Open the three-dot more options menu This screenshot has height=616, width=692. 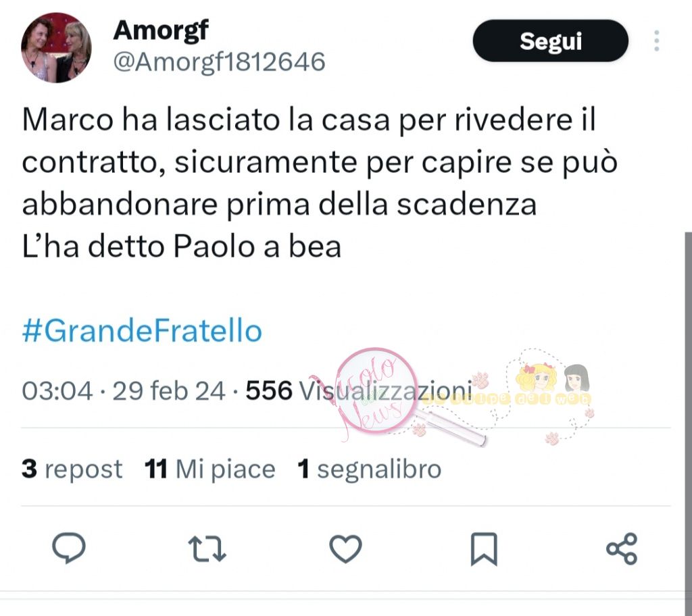click(x=657, y=41)
